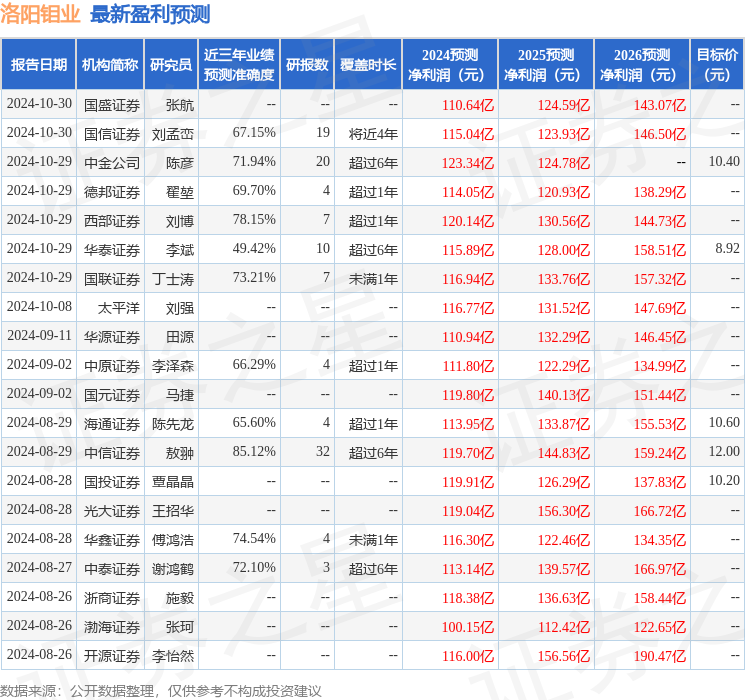Click researcher name 陈彦
Image resolution: width=745 pixels, height=700 pixels.
point(180,163)
